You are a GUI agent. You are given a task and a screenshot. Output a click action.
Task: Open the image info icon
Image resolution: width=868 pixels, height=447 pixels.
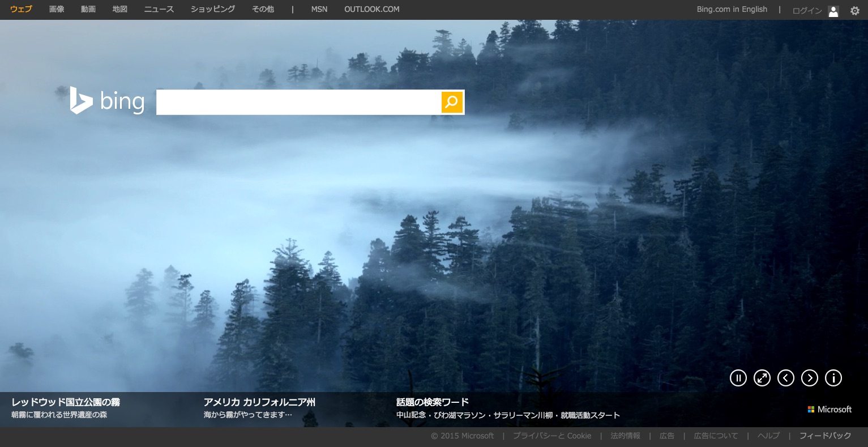click(x=833, y=378)
